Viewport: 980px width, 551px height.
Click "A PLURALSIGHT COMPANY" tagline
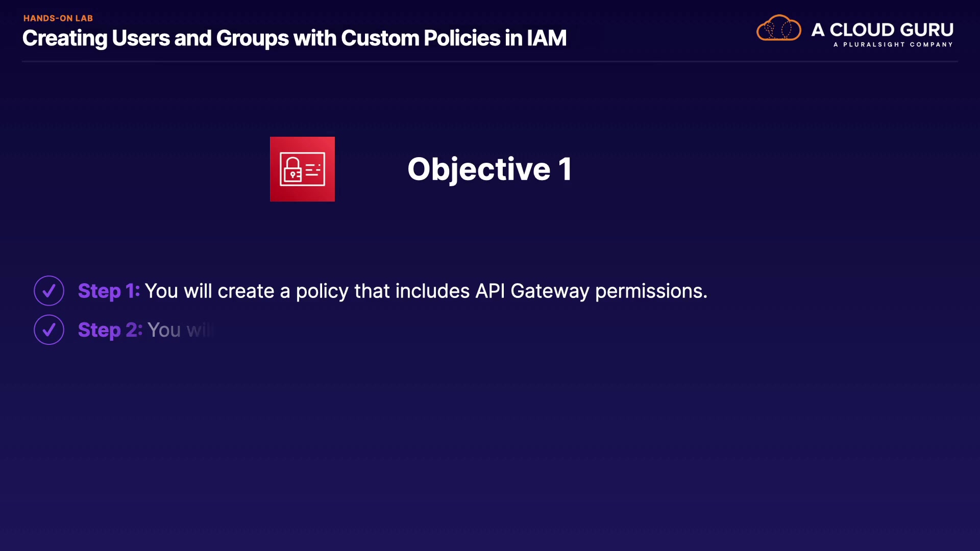point(893,45)
